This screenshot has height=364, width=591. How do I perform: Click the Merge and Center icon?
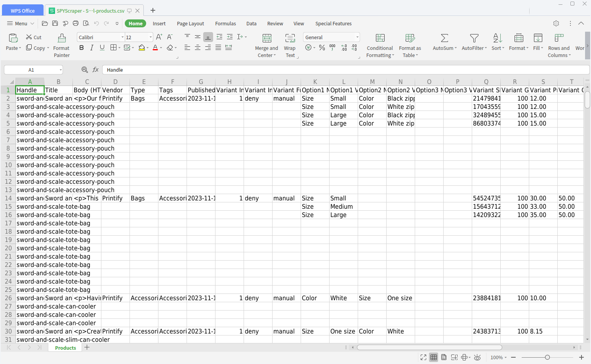[267, 38]
